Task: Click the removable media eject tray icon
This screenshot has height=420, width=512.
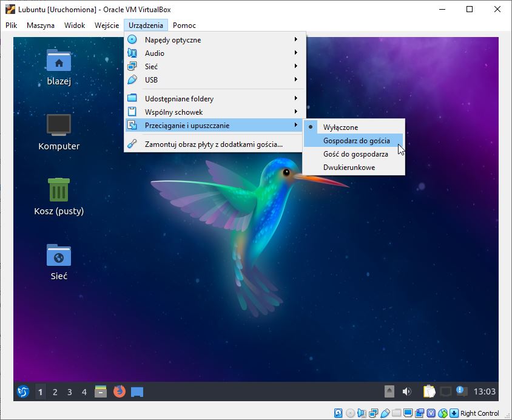Action: [389, 391]
